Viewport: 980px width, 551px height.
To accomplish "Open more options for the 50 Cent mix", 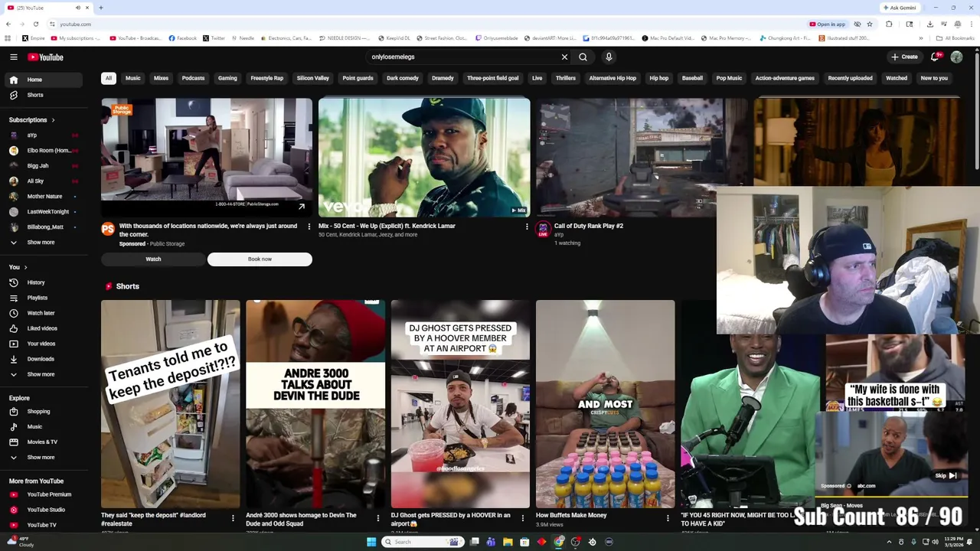I will 526,227.
